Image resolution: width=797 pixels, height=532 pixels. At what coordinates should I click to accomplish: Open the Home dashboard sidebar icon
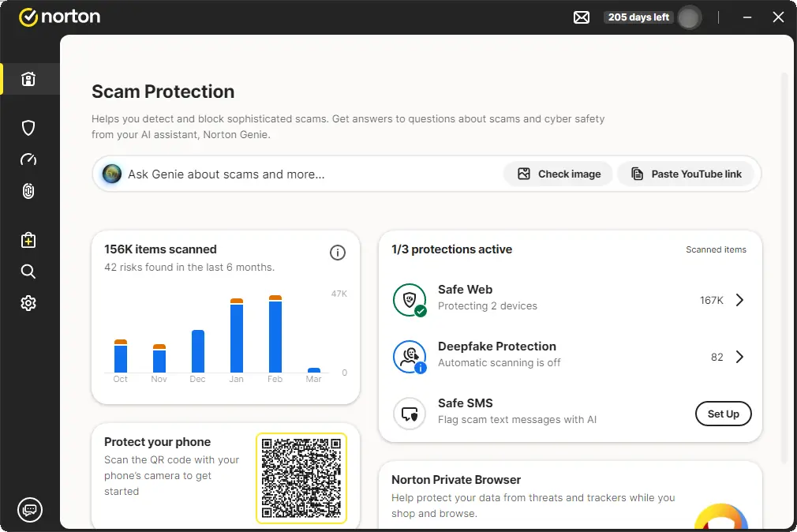click(x=28, y=79)
